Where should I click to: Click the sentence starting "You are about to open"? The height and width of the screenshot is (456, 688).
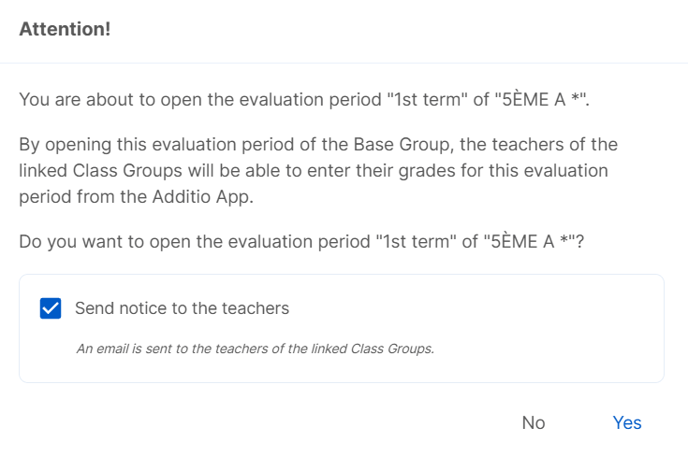(x=304, y=100)
